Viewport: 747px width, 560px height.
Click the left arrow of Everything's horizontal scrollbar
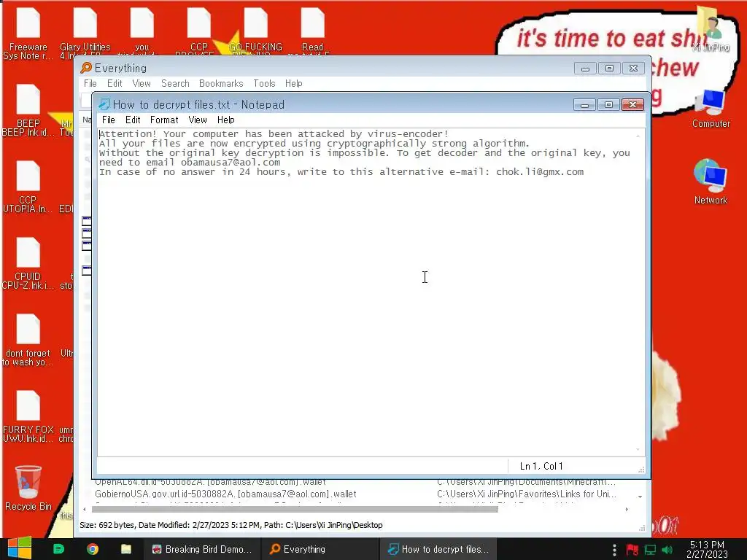85,509
